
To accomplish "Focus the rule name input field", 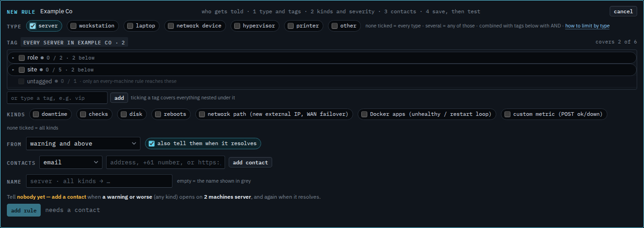I will pyautogui.click(x=99, y=181).
